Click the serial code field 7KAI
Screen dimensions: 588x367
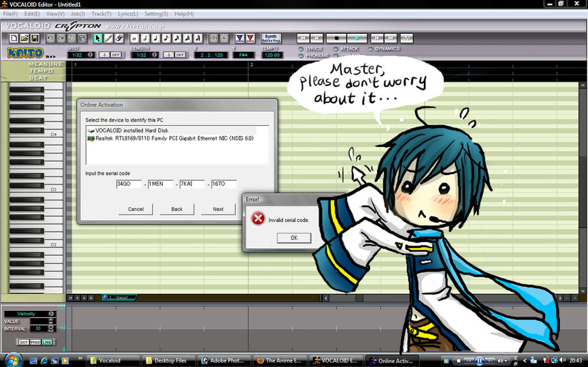point(192,183)
